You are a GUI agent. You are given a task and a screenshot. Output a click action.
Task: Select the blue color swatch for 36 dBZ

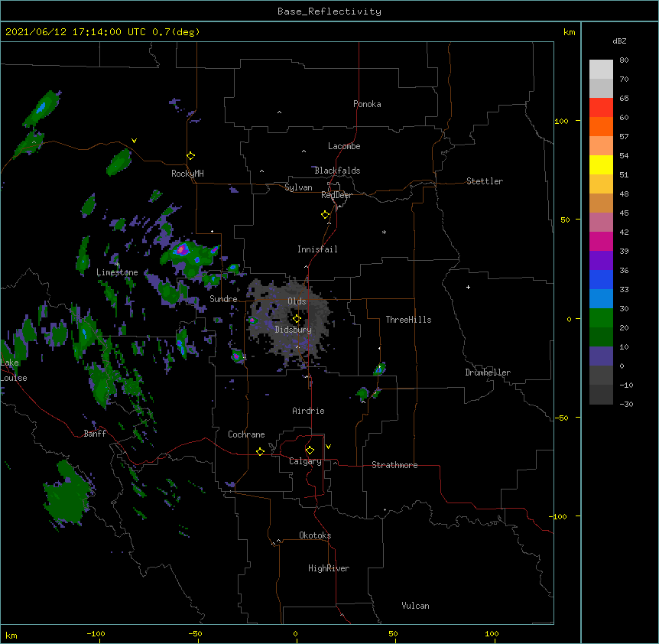[601, 279]
